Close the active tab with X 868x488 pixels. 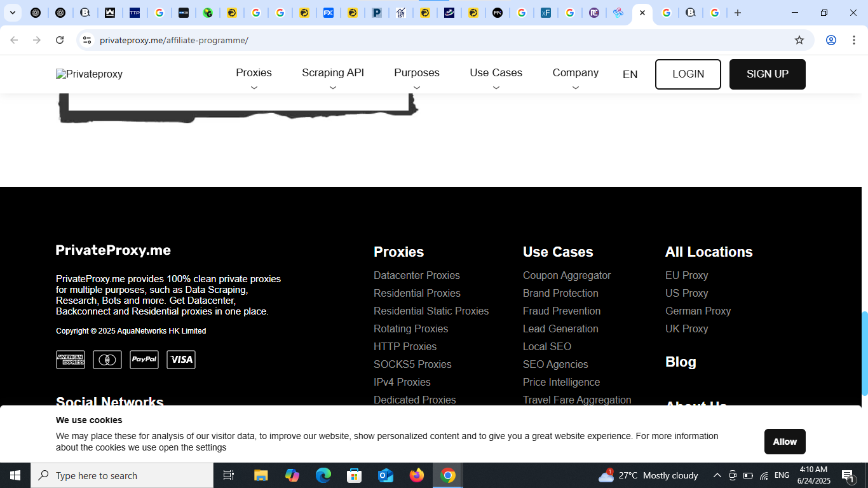[x=642, y=13]
